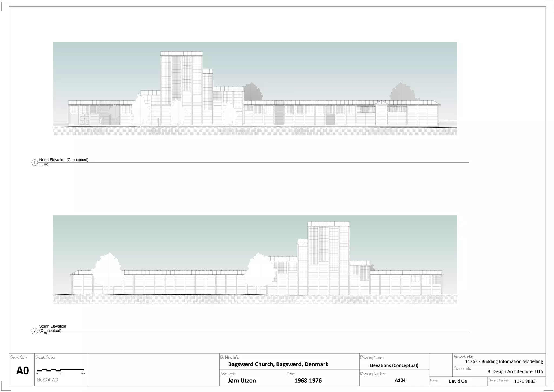Click 11363 - Building Infomation Modelling text

pyautogui.click(x=504, y=361)
